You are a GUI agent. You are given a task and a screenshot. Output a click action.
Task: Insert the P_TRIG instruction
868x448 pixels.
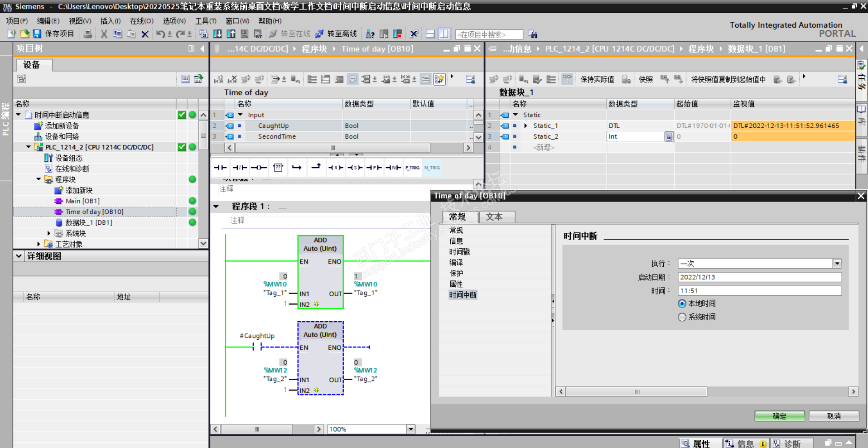(x=412, y=168)
